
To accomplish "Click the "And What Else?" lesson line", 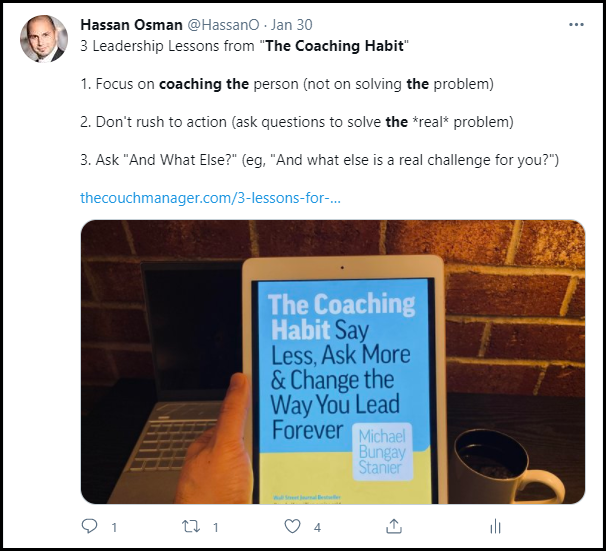I will 320,160.
